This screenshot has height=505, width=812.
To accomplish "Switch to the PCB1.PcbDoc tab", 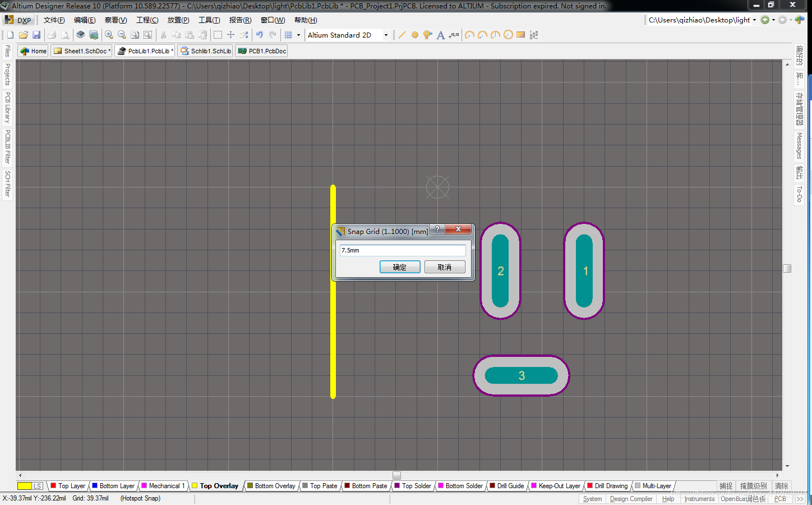I will pyautogui.click(x=262, y=51).
